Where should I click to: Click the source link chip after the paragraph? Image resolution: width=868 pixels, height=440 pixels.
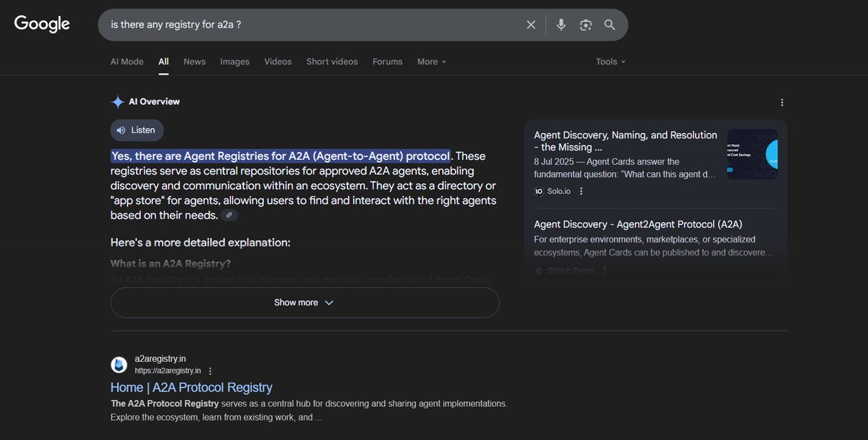point(229,215)
